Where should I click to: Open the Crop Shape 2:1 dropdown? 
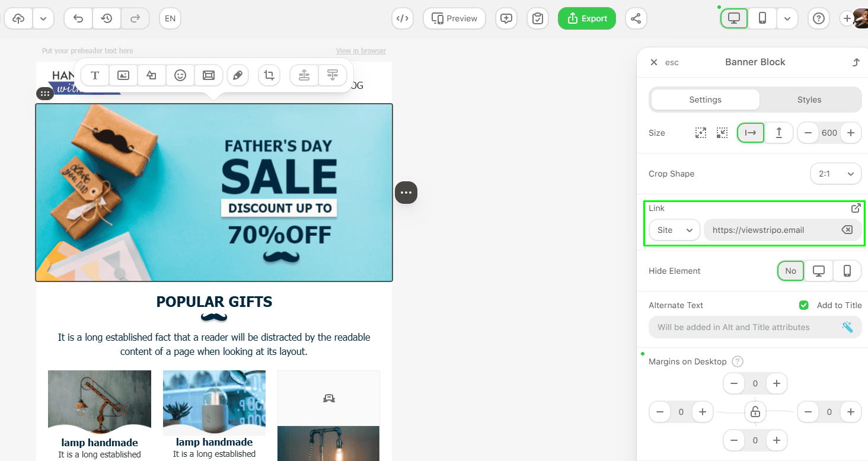836,174
